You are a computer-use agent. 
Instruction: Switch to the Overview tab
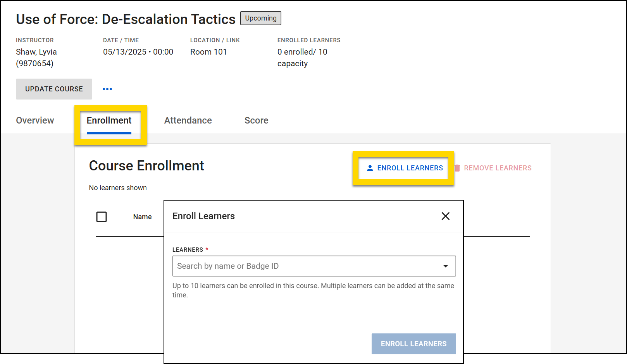[x=35, y=120]
